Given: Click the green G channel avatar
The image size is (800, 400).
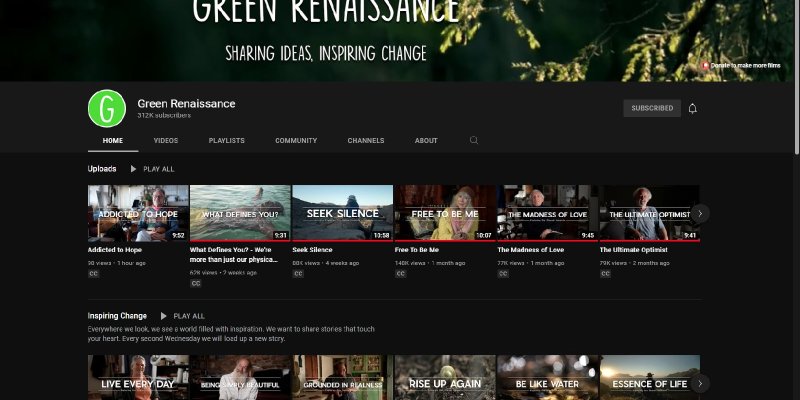Looking at the screenshot, I should click(x=107, y=108).
